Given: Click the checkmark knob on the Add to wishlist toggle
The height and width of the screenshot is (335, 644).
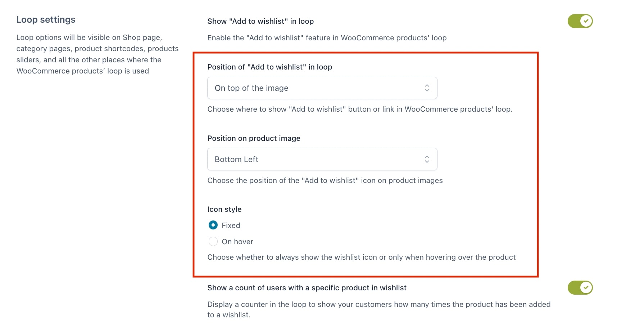Looking at the screenshot, I should tap(586, 21).
